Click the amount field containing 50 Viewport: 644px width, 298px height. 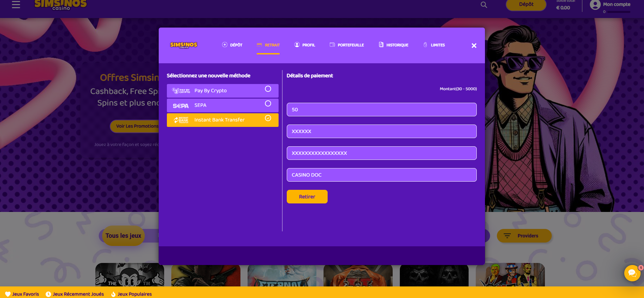[x=382, y=110]
